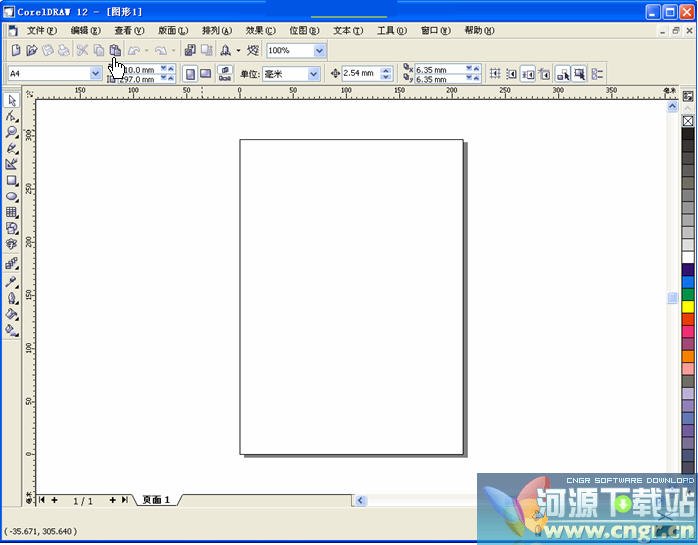Image resolution: width=698 pixels, height=545 pixels.
Task: Expand the 100% zoom level dropdown
Action: tap(319, 50)
